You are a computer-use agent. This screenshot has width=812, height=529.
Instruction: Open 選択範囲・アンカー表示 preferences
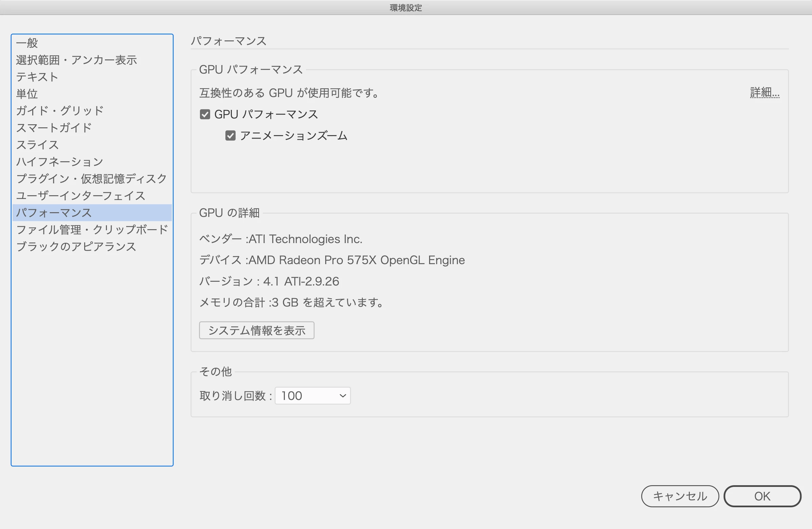point(76,60)
